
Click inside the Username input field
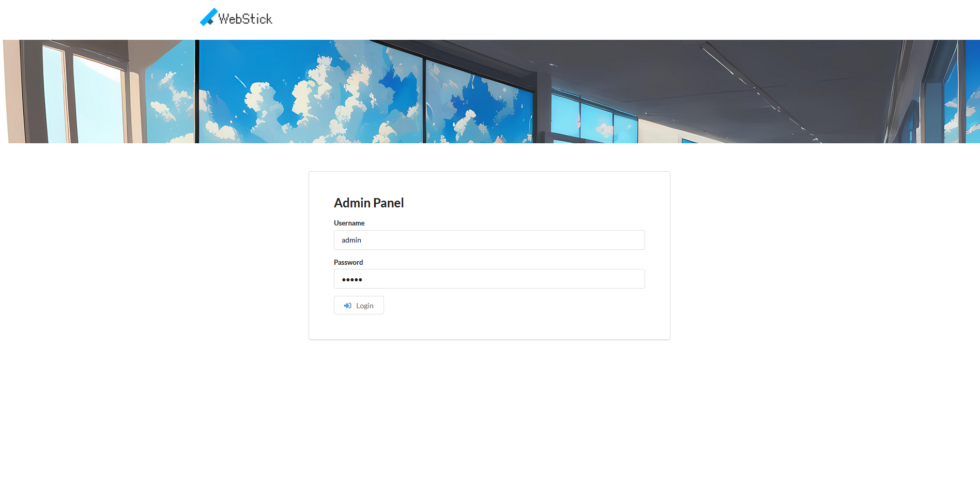tap(489, 239)
